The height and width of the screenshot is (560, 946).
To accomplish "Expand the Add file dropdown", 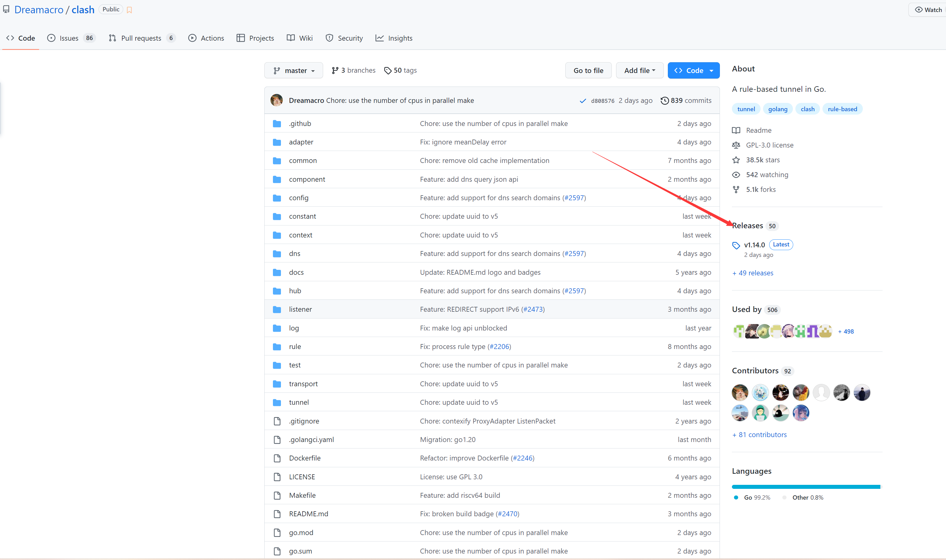I will [x=639, y=71].
